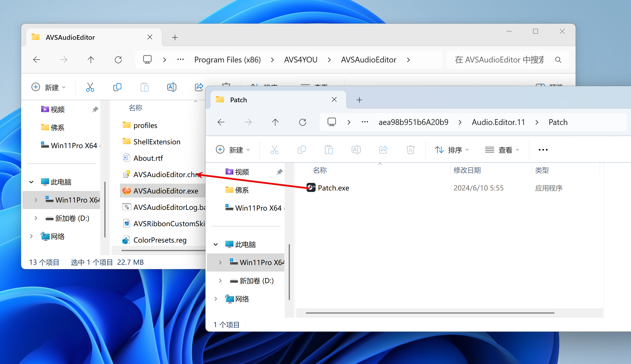Click AVS4YOU in the address breadcrumb
The width and height of the screenshot is (631, 364).
coord(301,60)
